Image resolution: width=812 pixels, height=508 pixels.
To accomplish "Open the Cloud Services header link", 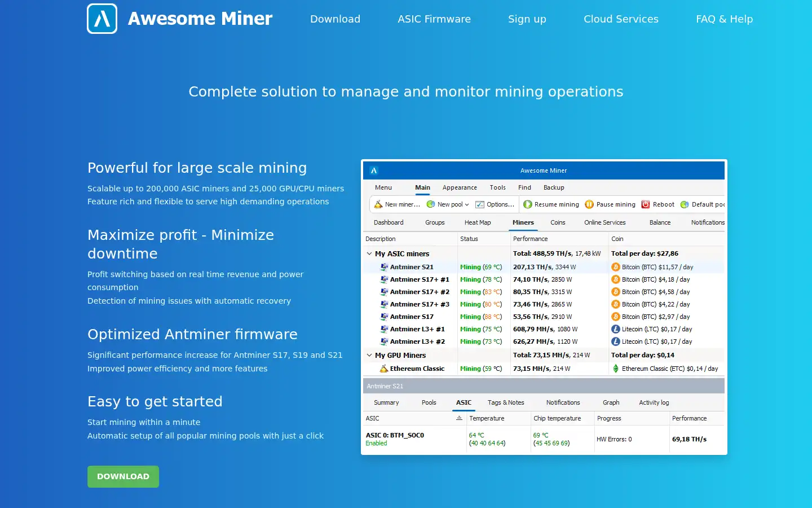I will [x=621, y=19].
